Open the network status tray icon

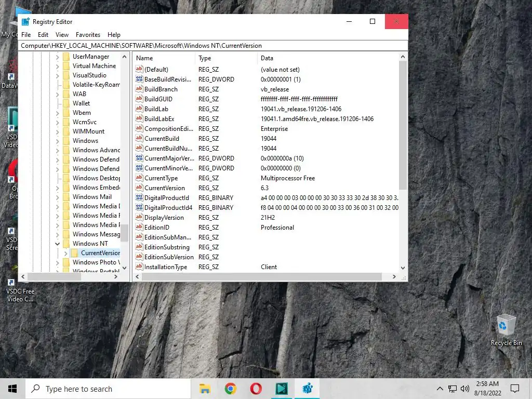453,389
